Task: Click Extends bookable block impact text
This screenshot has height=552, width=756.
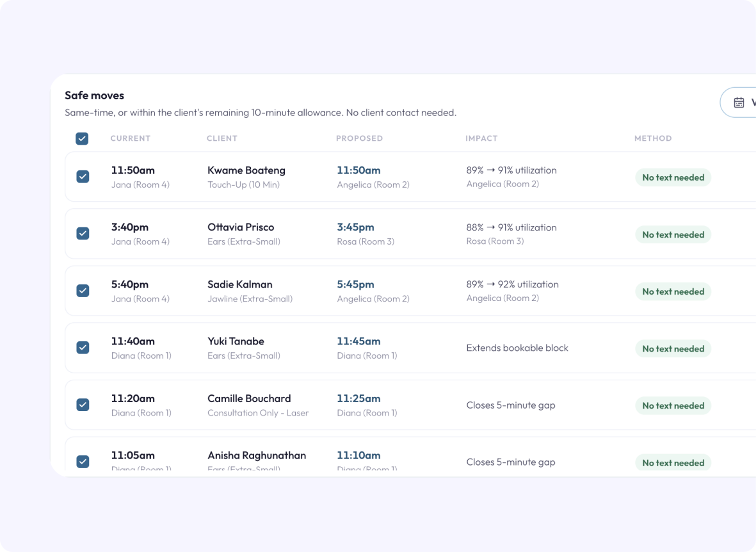Action: [x=517, y=348]
